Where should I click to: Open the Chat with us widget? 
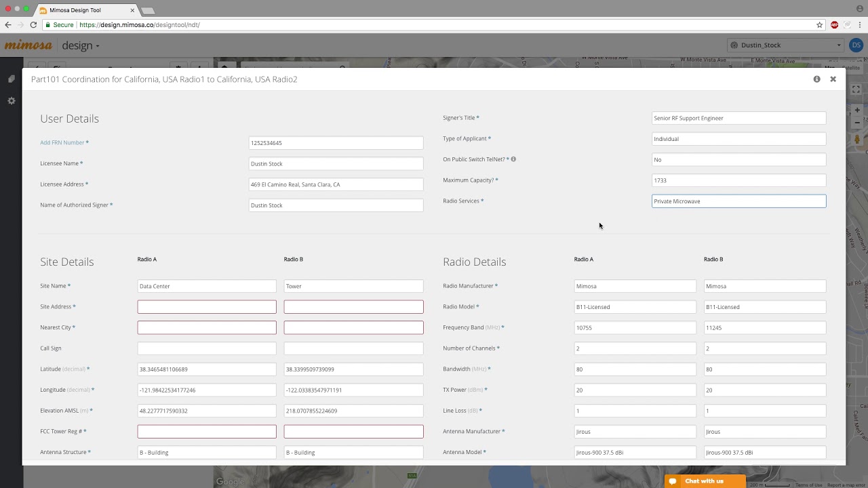705,481
